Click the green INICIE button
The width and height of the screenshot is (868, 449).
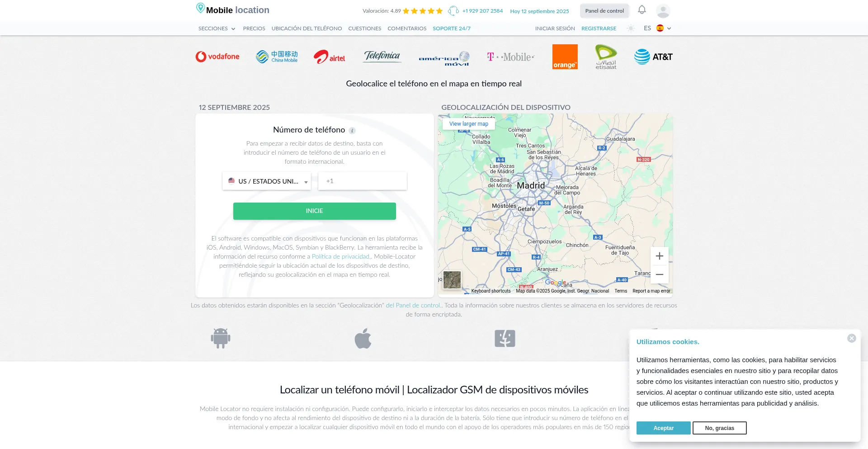[x=315, y=211]
